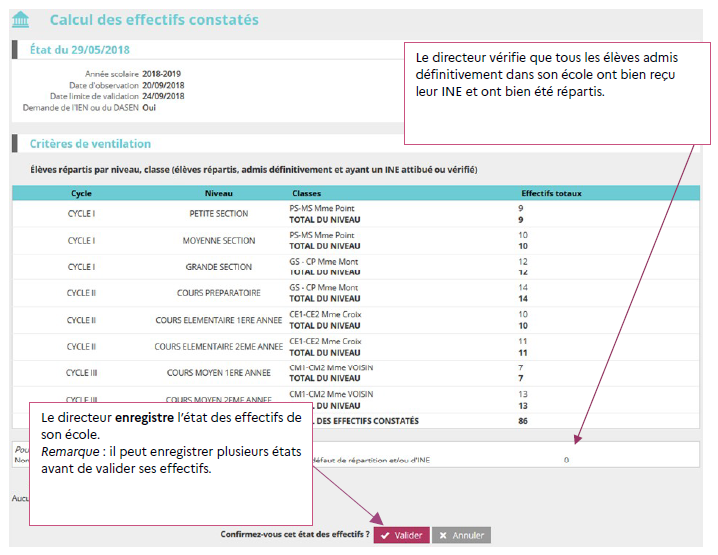The width and height of the screenshot is (718, 555).
Task: Select the MOYENNE SECTION level cell
Action: [219, 241]
